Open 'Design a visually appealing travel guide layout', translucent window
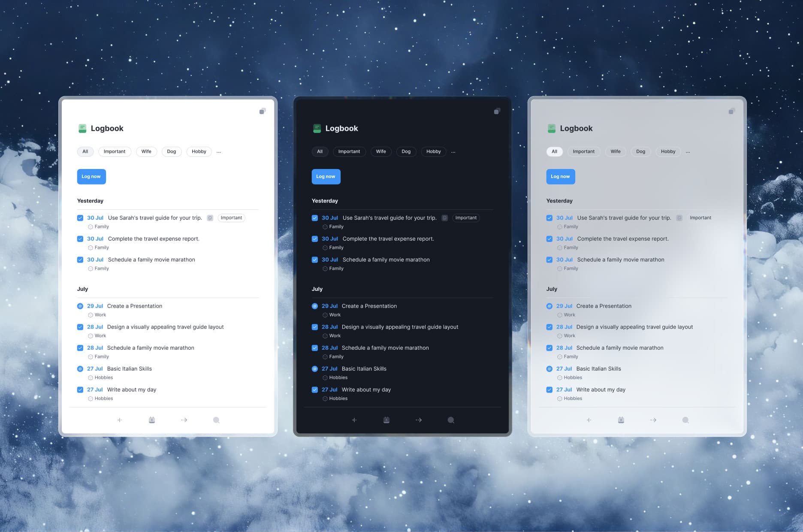This screenshot has height=532, width=803. pyautogui.click(x=634, y=327)
